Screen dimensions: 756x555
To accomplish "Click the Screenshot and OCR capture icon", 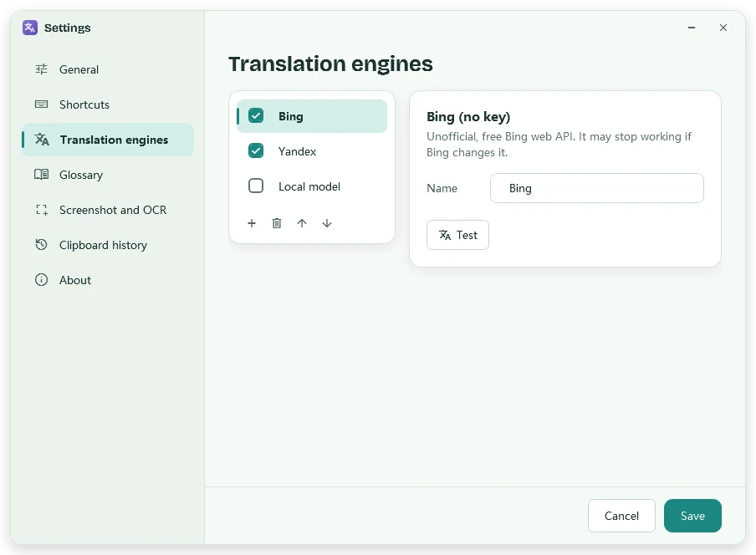I will click(42, 210).
